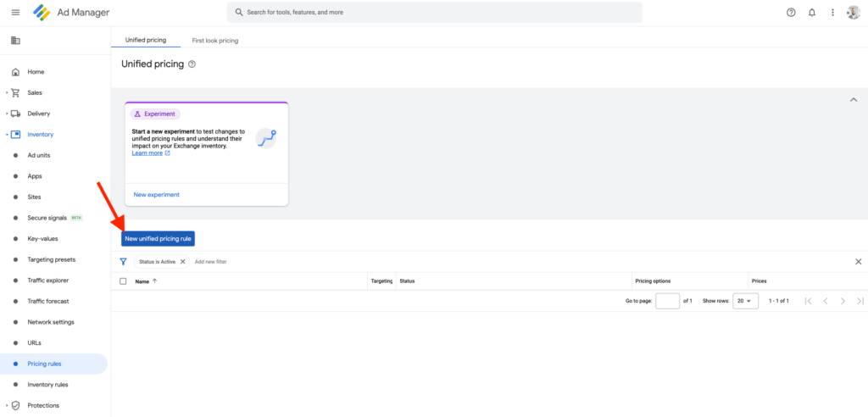Open the Show rows dropdown
Screen dimensions: 868x417
click(745, 301)
